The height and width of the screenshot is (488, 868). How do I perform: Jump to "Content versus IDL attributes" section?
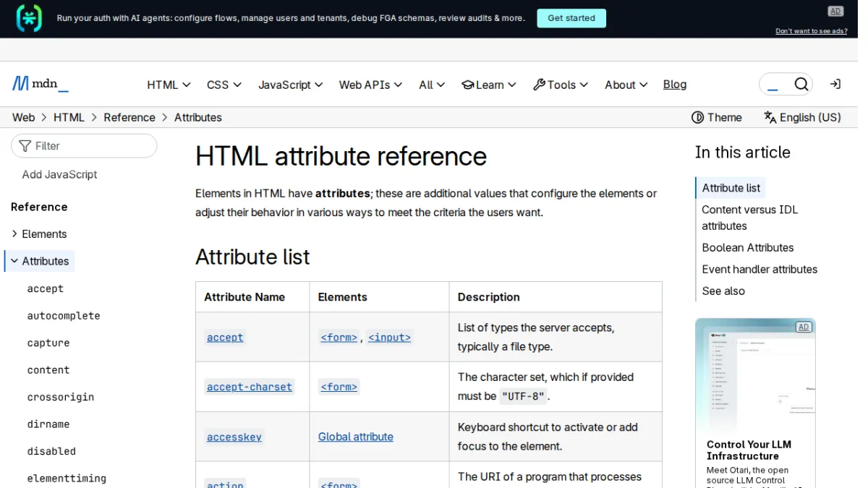pyautogui.click(x=750, y=218)
